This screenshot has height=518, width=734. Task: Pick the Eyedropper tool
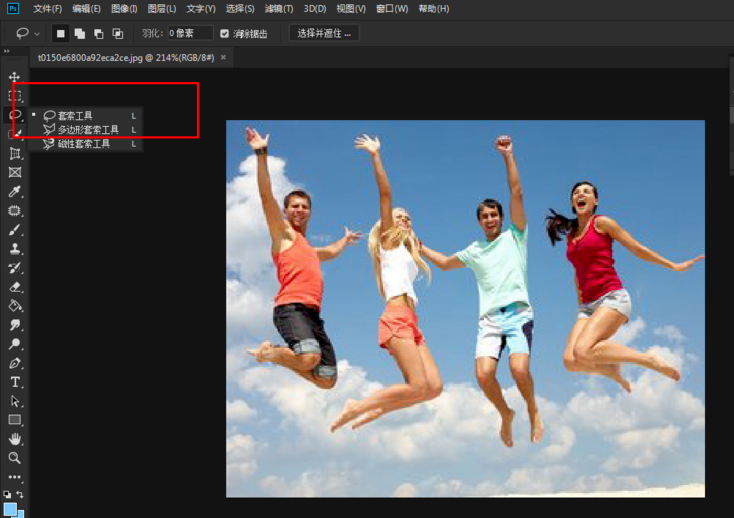click(x=15, y=192)
